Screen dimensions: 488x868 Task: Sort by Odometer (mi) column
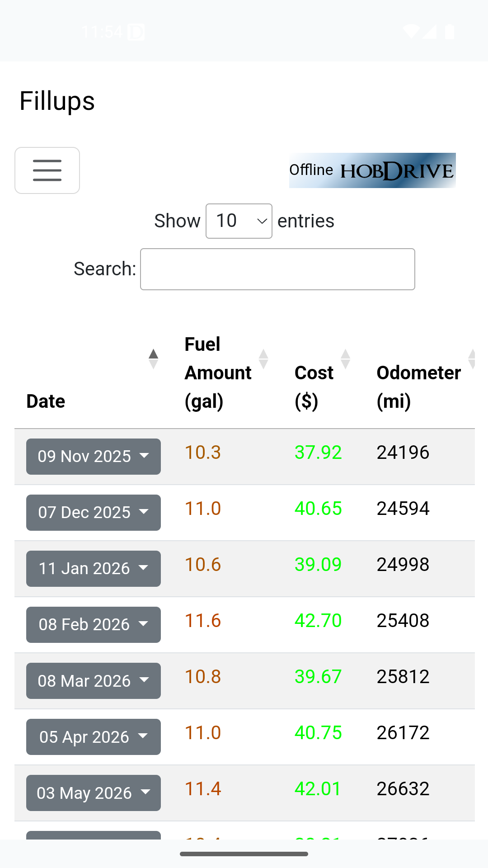tap(420, 373)
